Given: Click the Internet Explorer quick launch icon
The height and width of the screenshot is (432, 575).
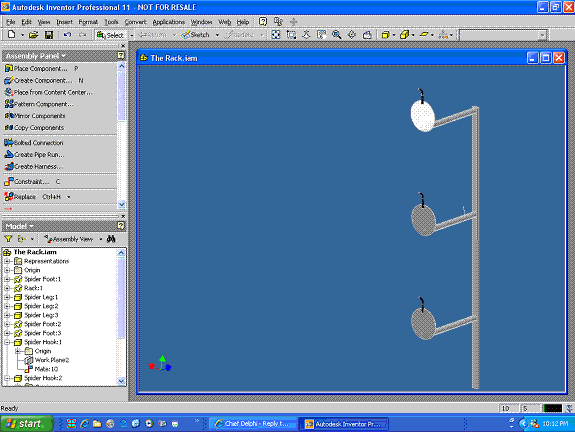Looking at the screenshot, I should [84, 424].
